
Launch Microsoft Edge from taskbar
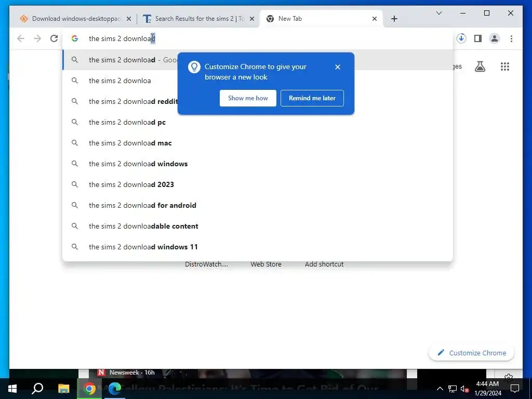(115, 389)
